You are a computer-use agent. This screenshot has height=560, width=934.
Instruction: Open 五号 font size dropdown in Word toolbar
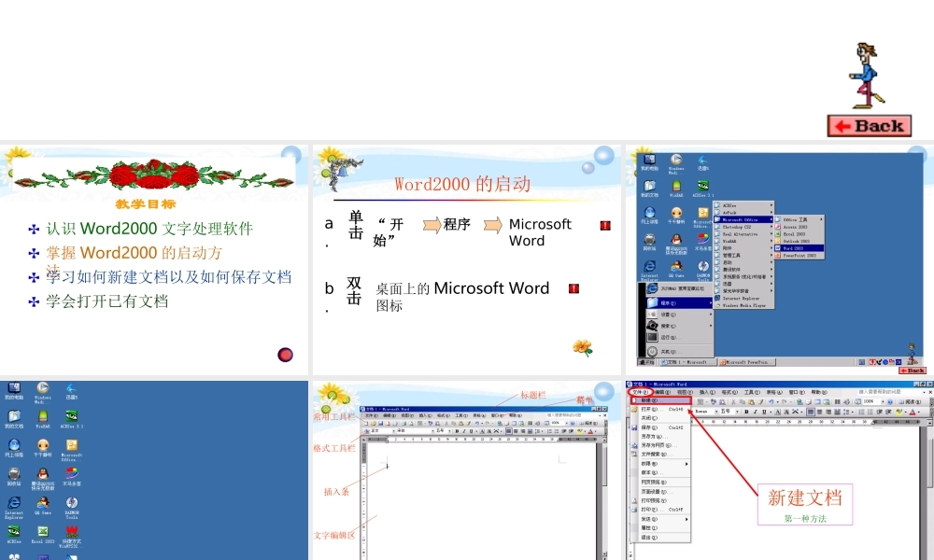pyautogui.click(x=737, y=412)
